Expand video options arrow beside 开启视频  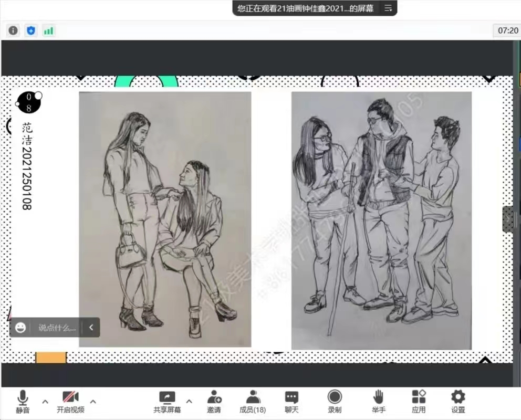coord(93,402)
